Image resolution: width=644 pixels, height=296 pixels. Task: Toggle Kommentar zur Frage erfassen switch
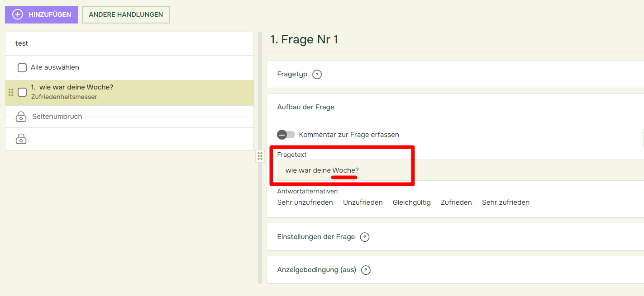point(286,135)
